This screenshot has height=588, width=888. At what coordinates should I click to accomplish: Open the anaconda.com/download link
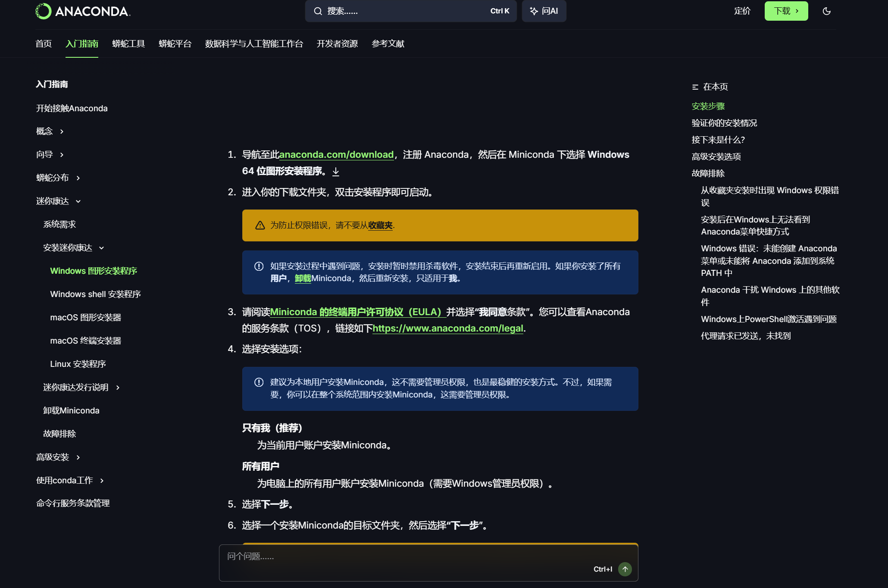336,155
